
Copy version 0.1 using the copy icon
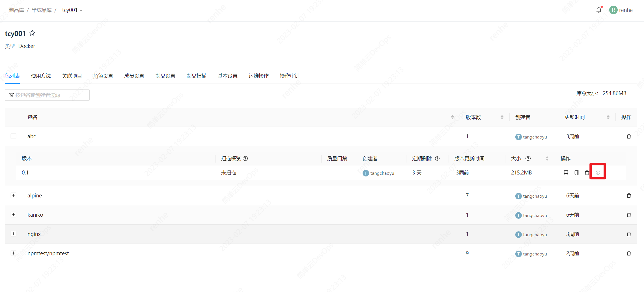click(x=576, y=173)
